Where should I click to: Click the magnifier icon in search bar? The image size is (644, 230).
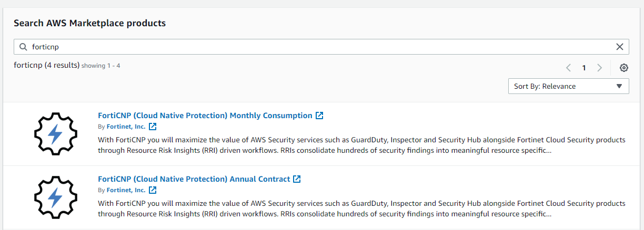(x=23, y=47)
